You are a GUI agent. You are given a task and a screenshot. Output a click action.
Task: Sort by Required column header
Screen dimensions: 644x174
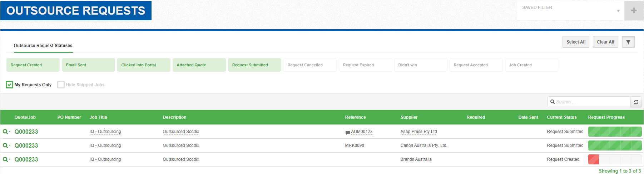pos(476,117)
